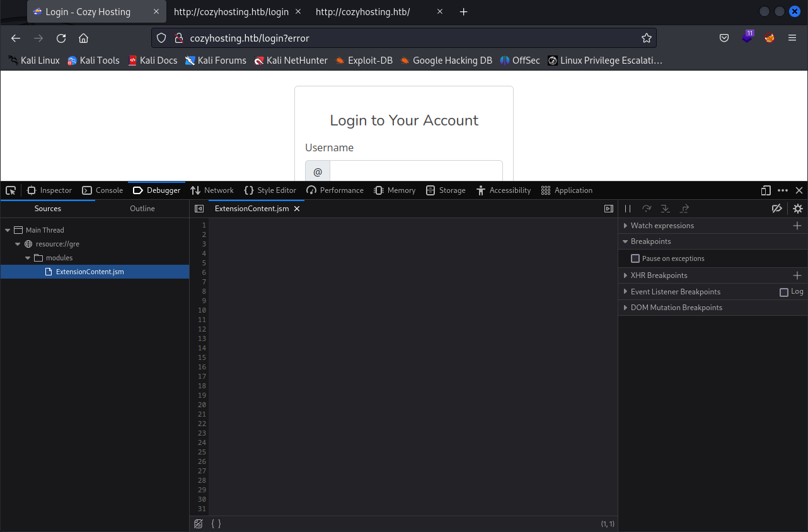Open the Outline tab
Viewport: 808px width, 532px height.
[x=142, y=209]
